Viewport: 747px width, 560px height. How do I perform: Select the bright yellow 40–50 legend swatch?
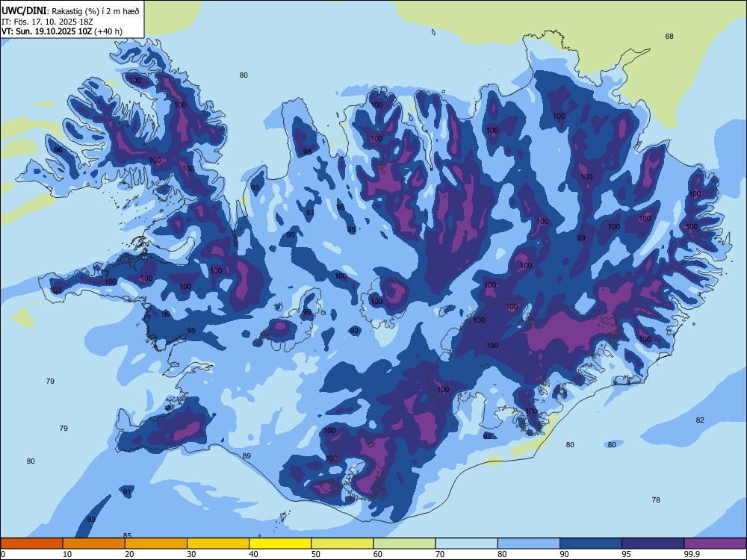pyautogui.click(x=280, y=544)
